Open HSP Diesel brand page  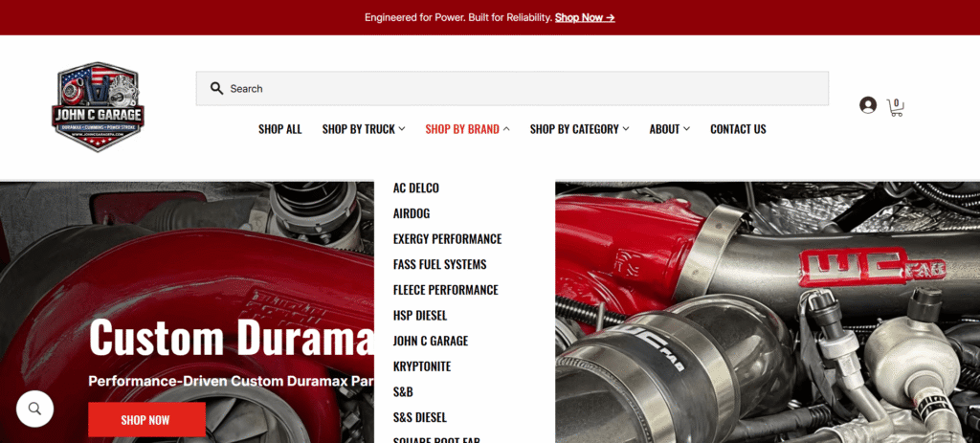pos(420,315)
